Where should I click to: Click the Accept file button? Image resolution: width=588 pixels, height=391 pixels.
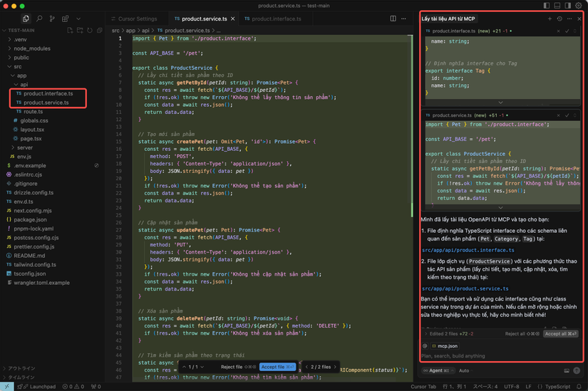pos(277,367)
